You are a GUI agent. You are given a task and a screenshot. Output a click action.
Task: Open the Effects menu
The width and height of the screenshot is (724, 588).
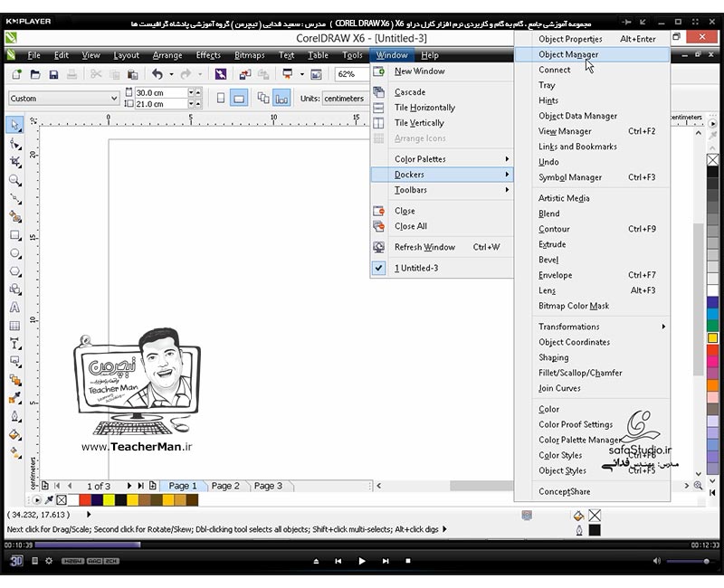point(208,55)
